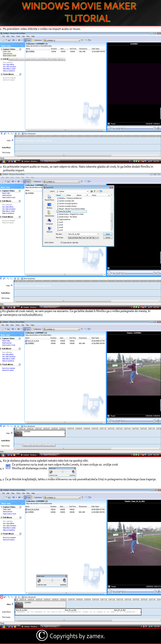The height and width of the screenshot is (644, 161).
Task: Open Clip menu in step 1 screenshot
Action: (x=23, y=36)
